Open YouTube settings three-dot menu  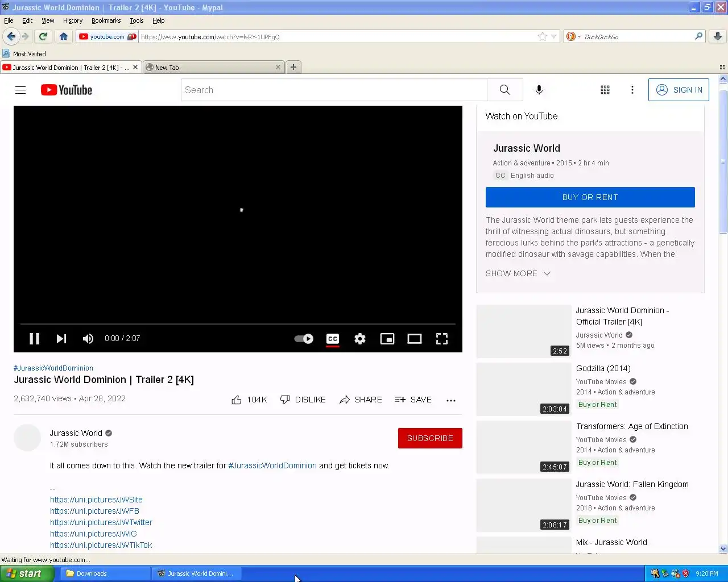[632, 90]
